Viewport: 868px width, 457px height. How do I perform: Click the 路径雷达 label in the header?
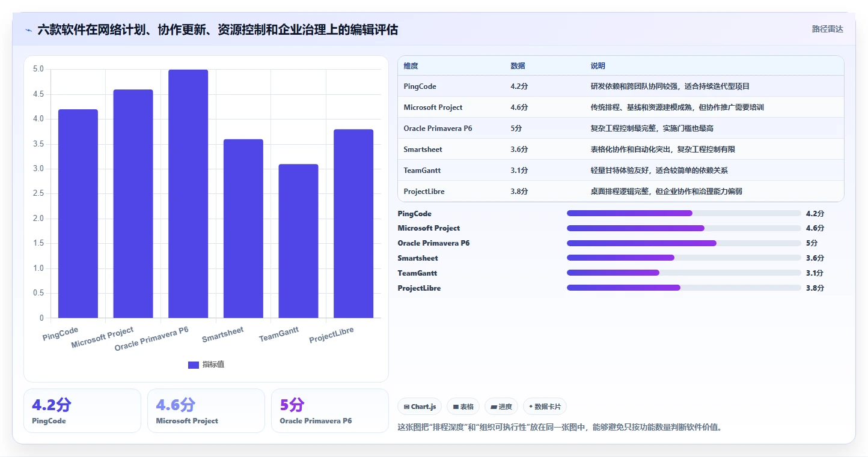pyautogui.click(x=828, y=29)
